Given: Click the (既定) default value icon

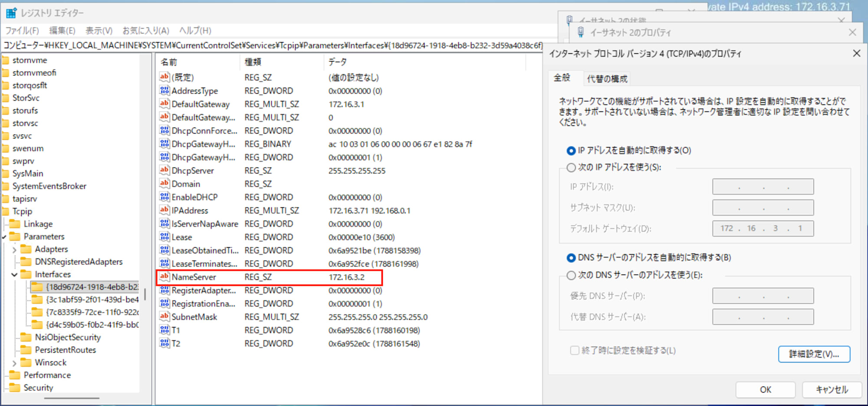Looking at the screenshot, I should coord(164,77).
